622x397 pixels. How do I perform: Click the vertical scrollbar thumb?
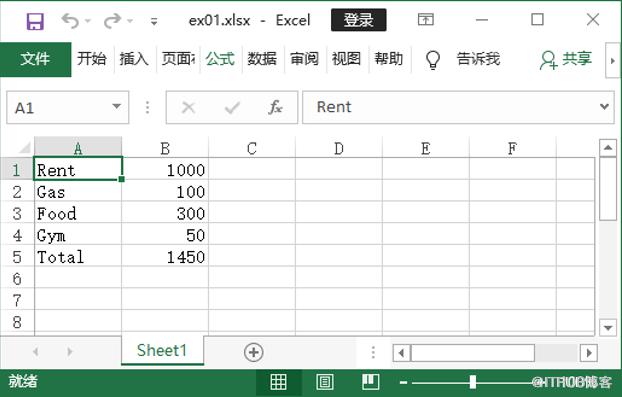coord(608,188)
